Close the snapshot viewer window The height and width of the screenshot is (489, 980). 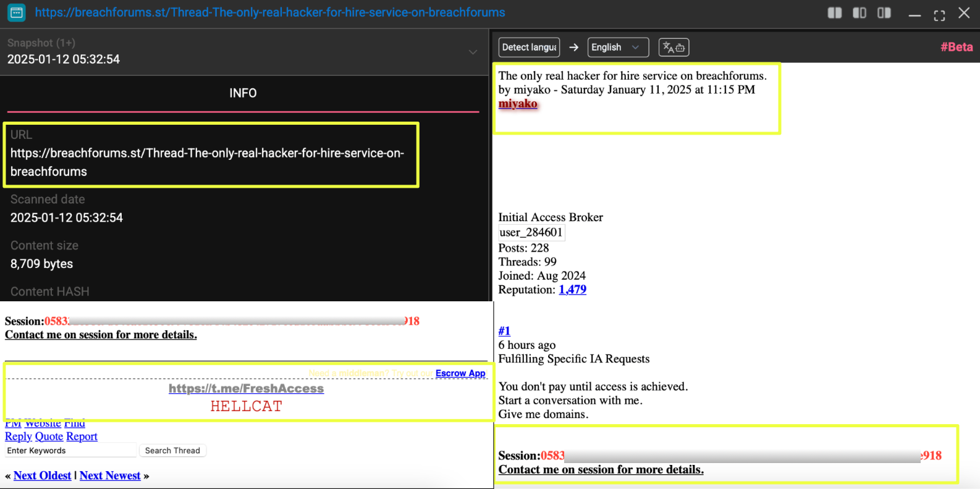(x=963, y=13)
